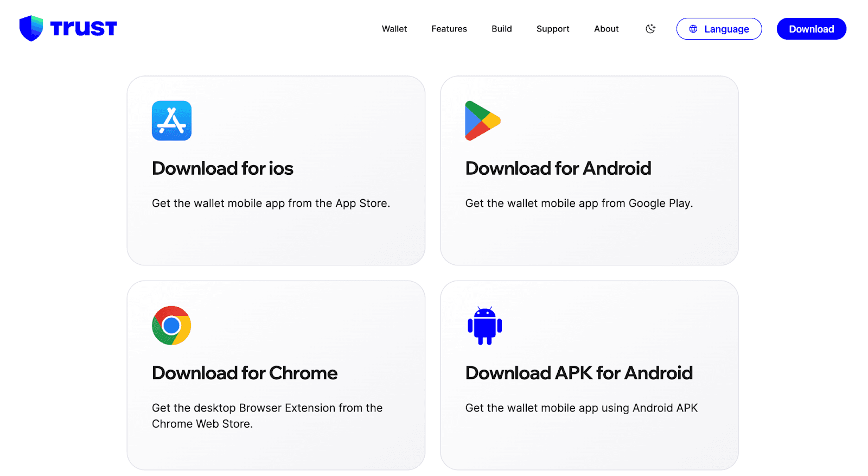Open the Build menu

(502, 29)
